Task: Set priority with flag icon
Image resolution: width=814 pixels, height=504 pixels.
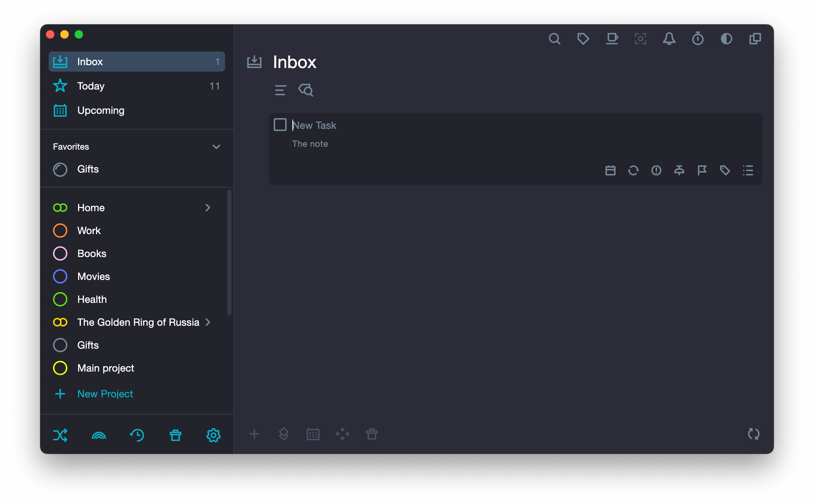Action: click(x=702, y=170)
